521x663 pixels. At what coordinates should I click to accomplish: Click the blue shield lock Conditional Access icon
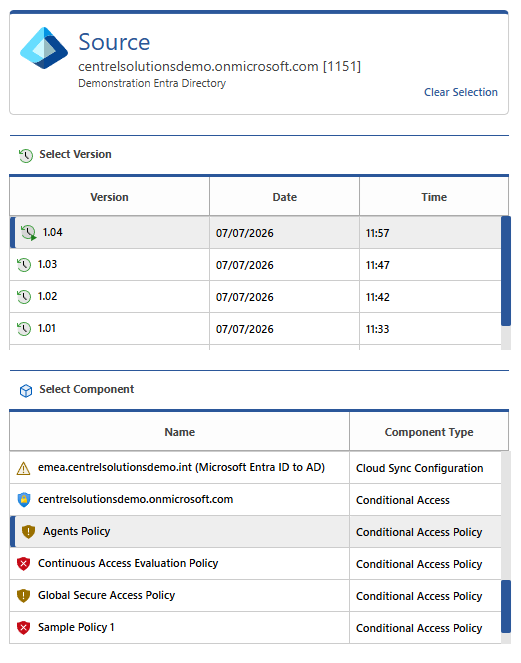tap(24, 499)
